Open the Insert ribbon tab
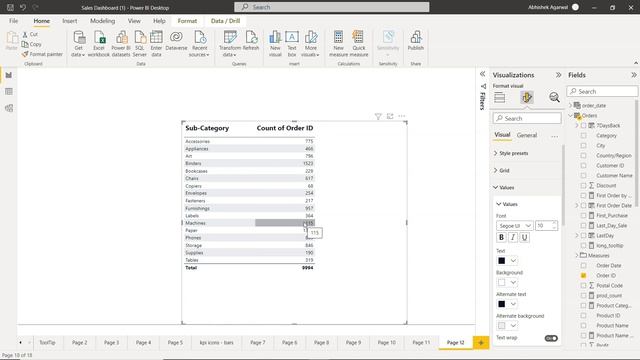 click(70, 21)
